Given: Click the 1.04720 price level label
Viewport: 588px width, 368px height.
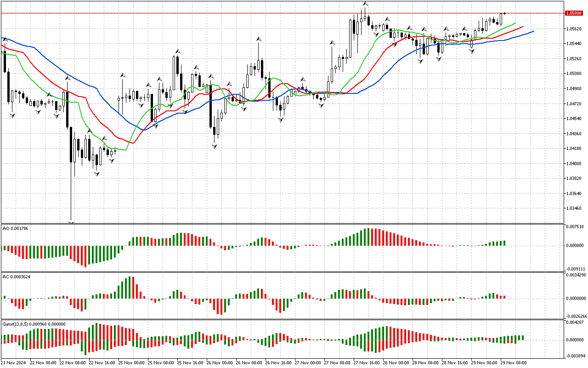Looking at the screenshot, I should click(575, 103).
